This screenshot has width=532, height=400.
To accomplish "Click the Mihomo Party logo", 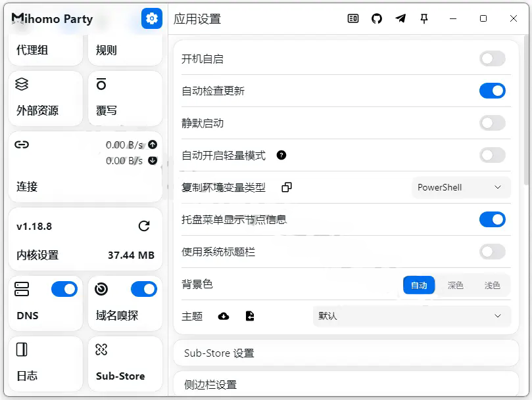I will [x=52, y=18].
